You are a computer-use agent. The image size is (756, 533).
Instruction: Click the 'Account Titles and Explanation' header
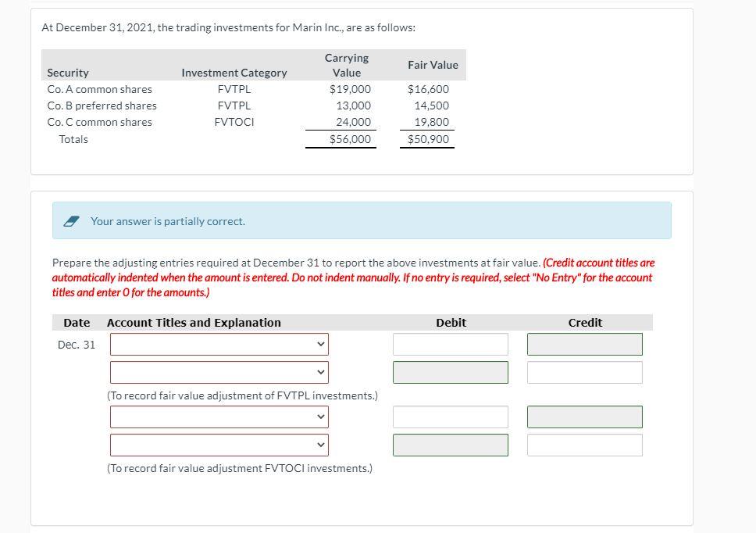[194, 323]
